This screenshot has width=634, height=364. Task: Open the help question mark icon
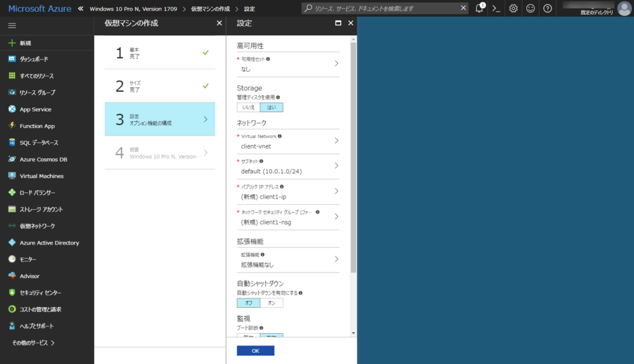547,8
